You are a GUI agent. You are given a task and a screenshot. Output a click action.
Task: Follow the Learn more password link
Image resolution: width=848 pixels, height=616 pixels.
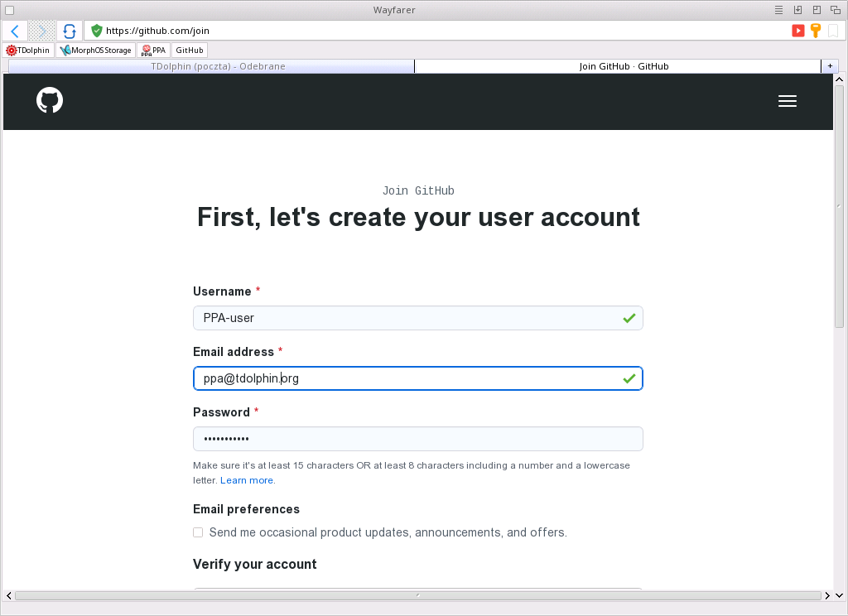pyautogui.click(x=247, y=480)
